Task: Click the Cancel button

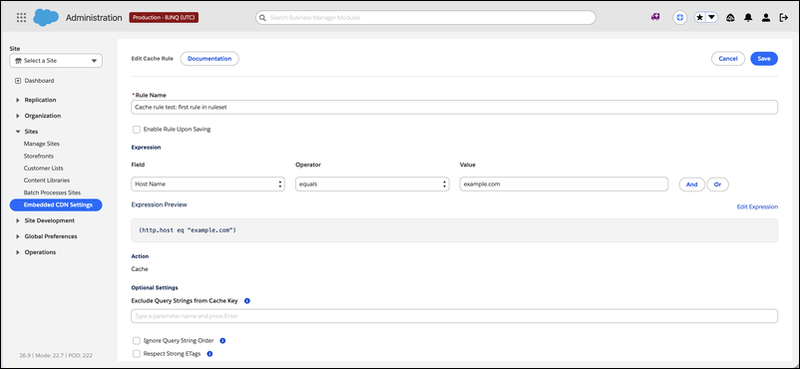Action: 728,59
